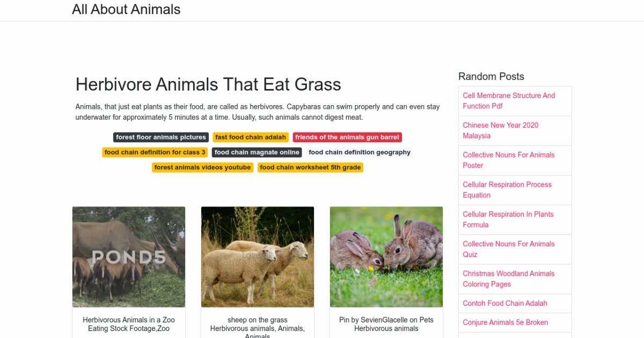This screenshot has width=644, height=338.
Task: Open the 'Contoh Food Chain Adalah' post
Action: (505, 303)
